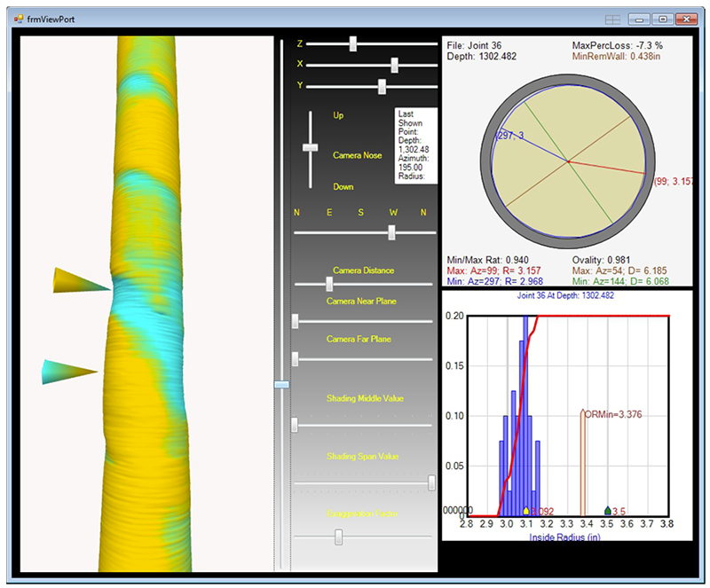Click the Shading Span Value slider handle
The width and height of the screenshot is (710, 588).
tap(431, 482)
